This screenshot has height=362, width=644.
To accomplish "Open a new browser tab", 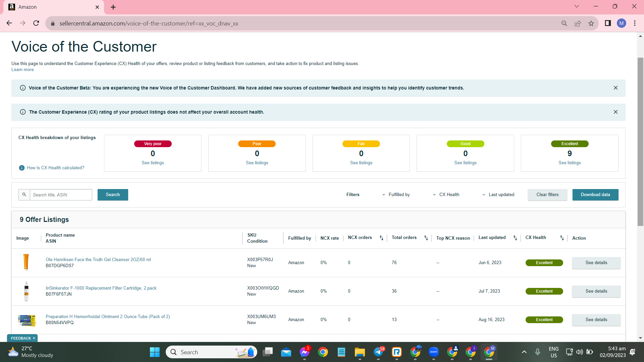I will (x=113, y=7).
